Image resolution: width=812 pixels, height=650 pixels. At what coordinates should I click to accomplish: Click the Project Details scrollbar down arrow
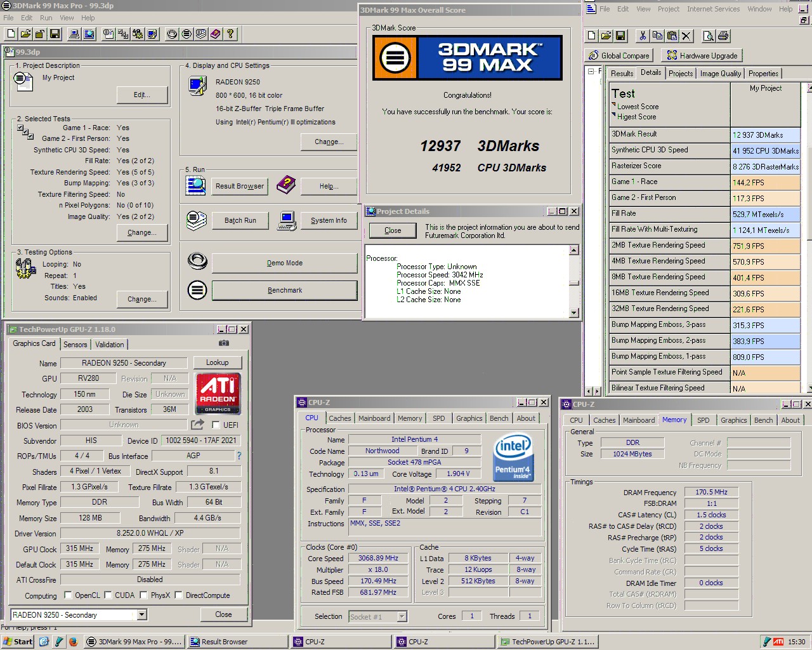(574, 312)
